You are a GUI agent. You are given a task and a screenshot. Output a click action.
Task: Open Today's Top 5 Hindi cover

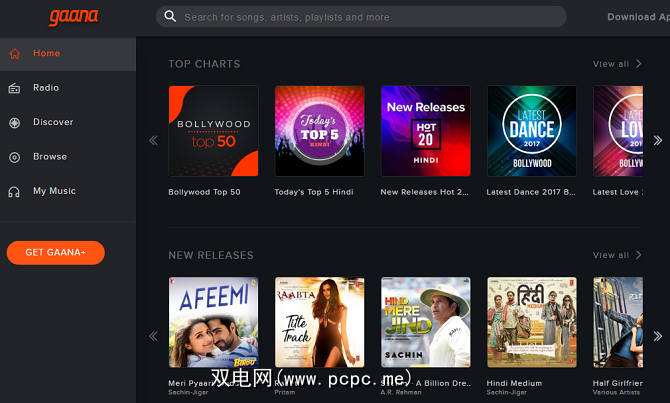[320, 131]
